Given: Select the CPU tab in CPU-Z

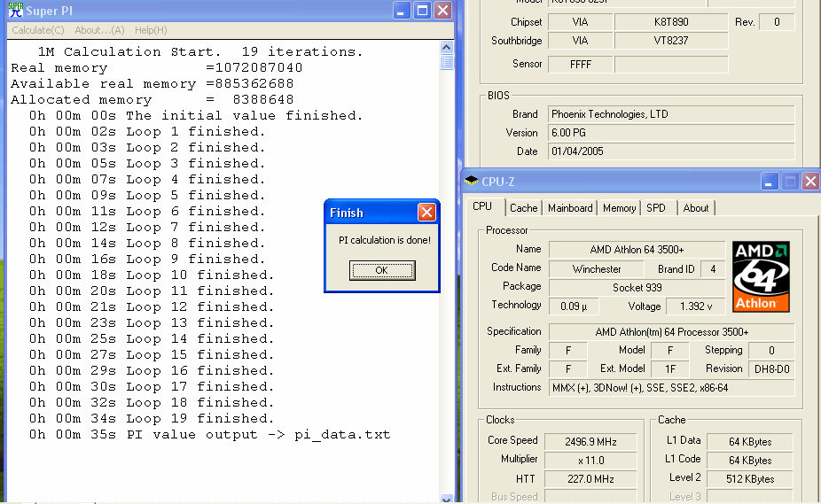Looking at the screenshot, I should (482, 206).
